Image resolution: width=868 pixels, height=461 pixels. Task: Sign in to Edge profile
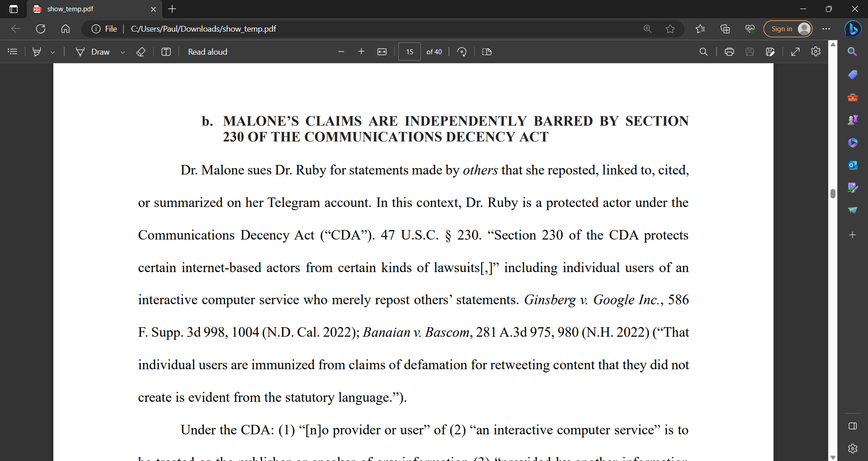(788, 29)
